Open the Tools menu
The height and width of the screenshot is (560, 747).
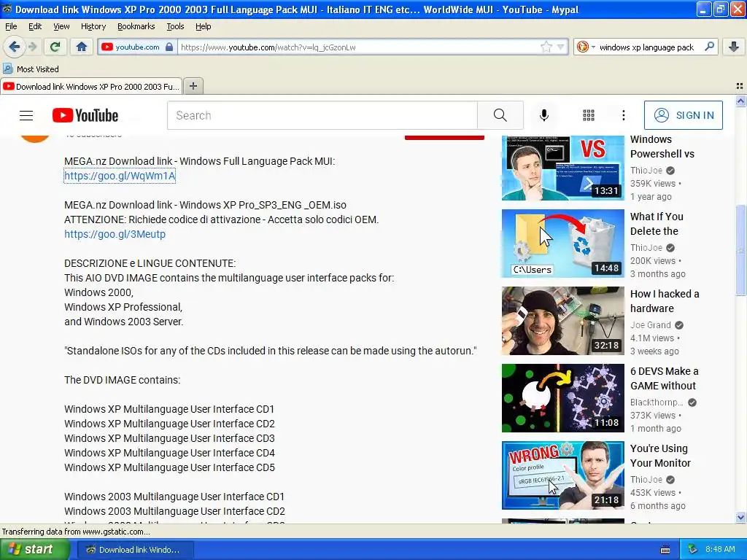(x=175, y=26)
